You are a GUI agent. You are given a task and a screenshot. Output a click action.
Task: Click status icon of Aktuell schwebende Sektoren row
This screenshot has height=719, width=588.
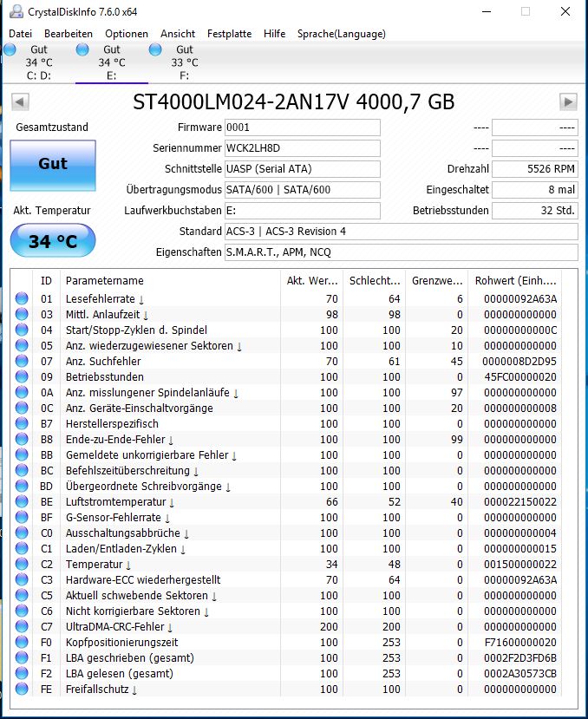[x=22, y=595]
